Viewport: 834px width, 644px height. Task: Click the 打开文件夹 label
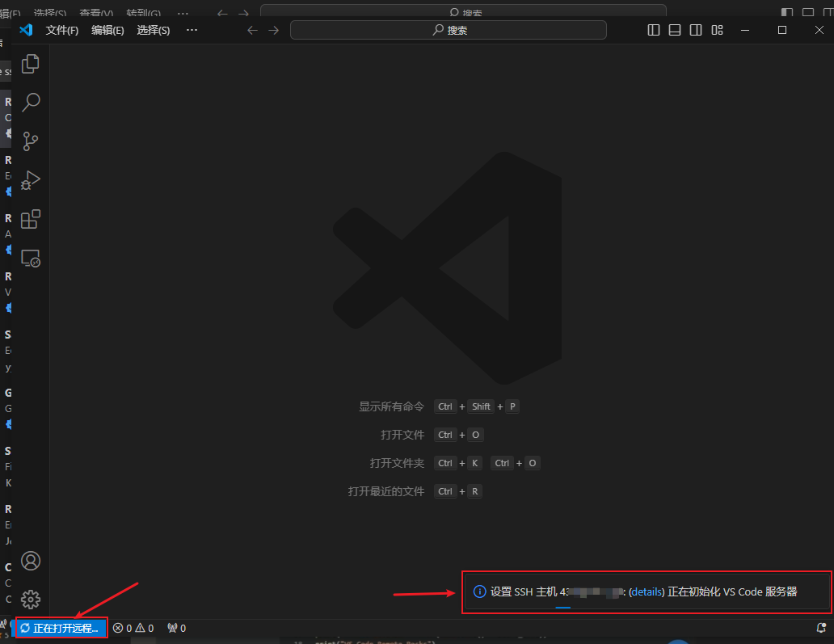[x=398, y=463]
